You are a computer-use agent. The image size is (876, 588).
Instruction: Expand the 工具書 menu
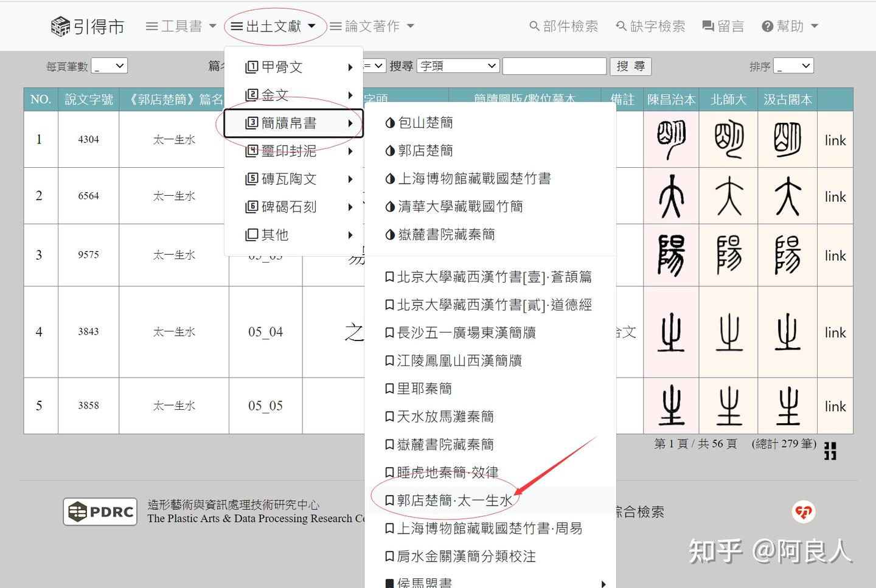181,26
